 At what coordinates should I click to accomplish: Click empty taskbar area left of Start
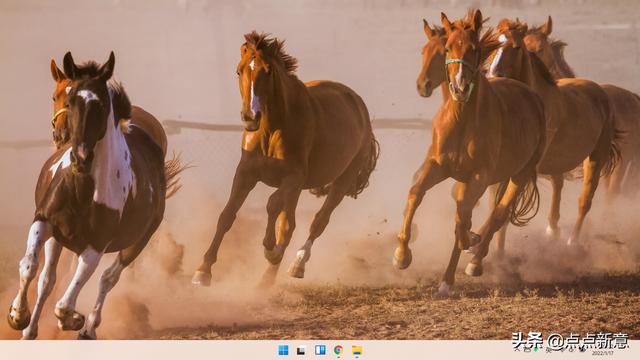[x=139, y=350]
